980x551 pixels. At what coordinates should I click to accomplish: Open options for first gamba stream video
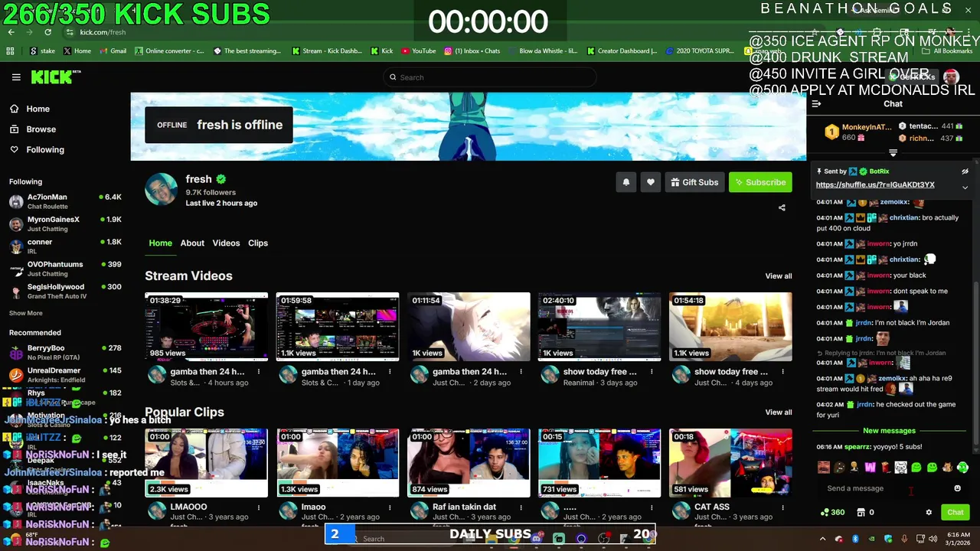[x=259, y=372]
